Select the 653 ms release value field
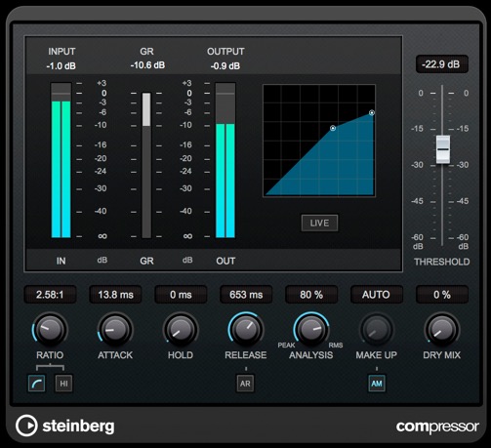 click(246, 295)
